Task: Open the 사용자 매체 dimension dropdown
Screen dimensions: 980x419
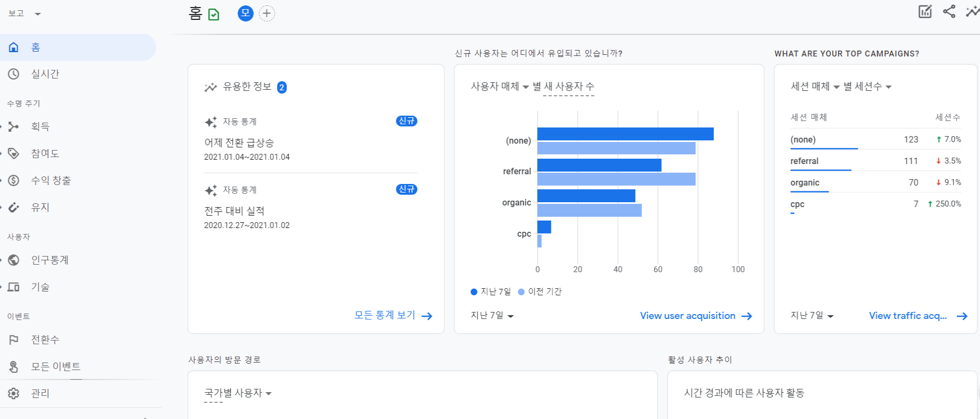Action: coord(500,87)
